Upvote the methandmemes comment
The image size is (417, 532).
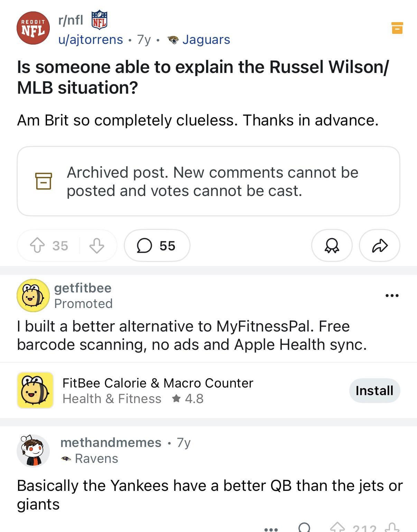tap(337, 528)
